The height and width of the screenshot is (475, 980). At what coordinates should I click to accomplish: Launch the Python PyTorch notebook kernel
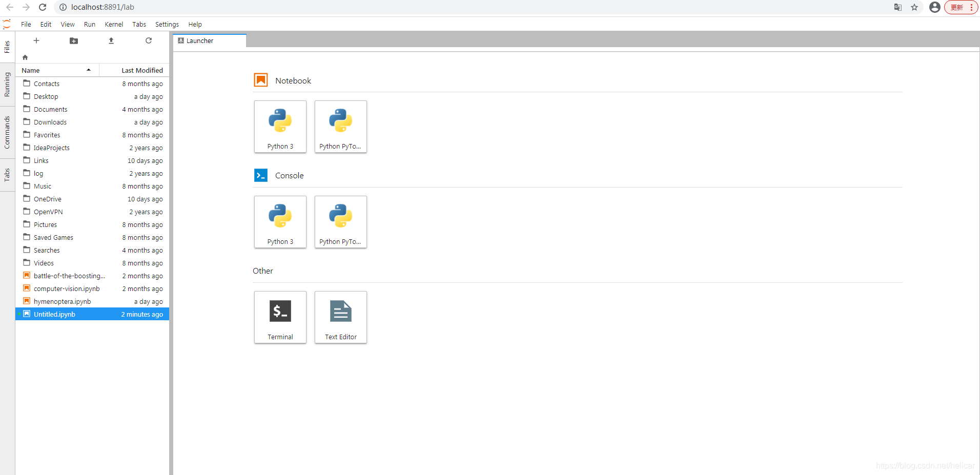click(341, 127)
